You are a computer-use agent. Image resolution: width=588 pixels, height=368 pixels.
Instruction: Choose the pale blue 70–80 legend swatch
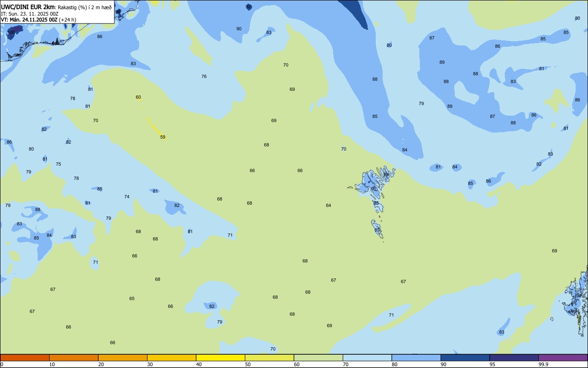(367, 357)
